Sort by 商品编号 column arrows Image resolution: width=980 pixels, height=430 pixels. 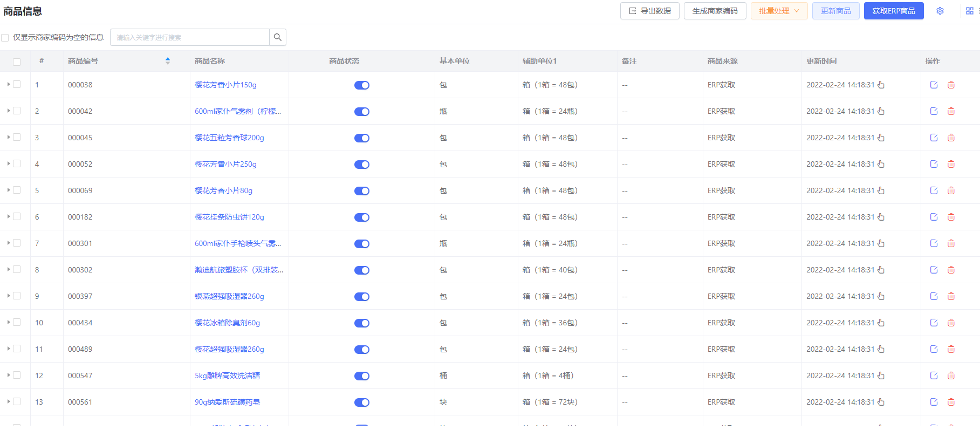[168, 61]
